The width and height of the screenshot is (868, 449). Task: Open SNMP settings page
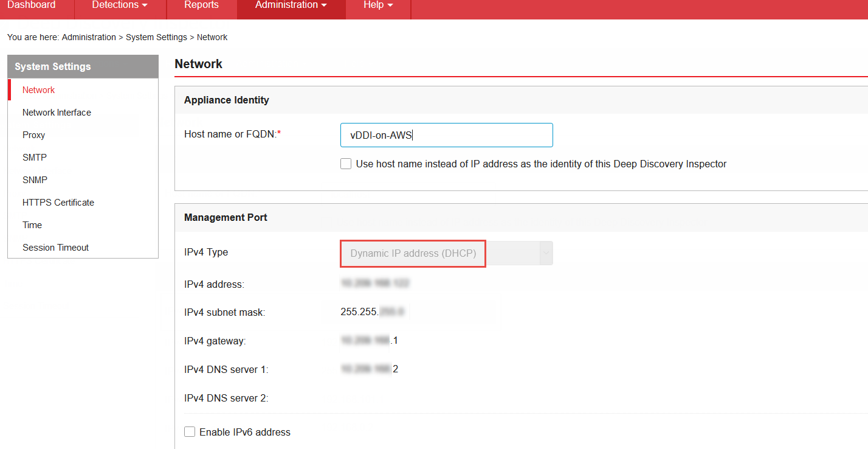[35, 180]
